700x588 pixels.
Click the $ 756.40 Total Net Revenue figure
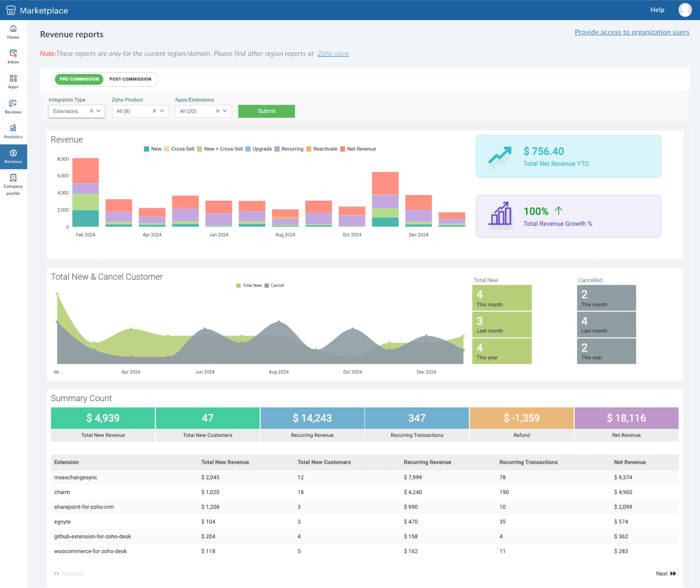[544, 151]
